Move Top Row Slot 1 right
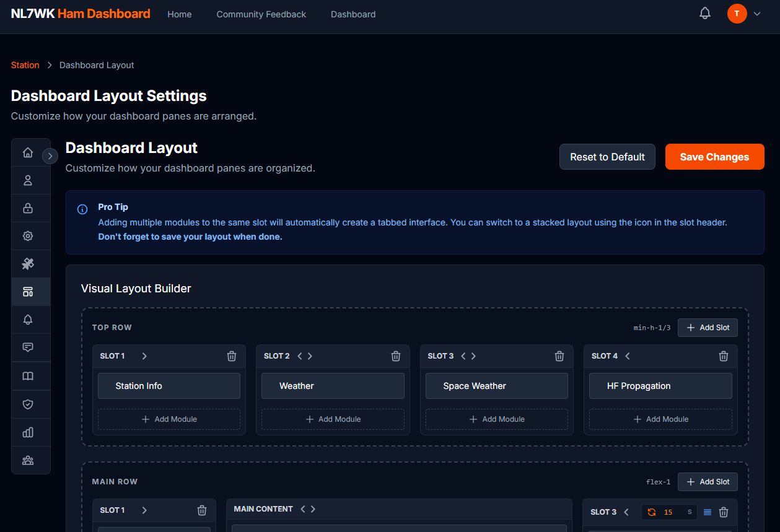The image size is (780, 532). click(144, 356)
